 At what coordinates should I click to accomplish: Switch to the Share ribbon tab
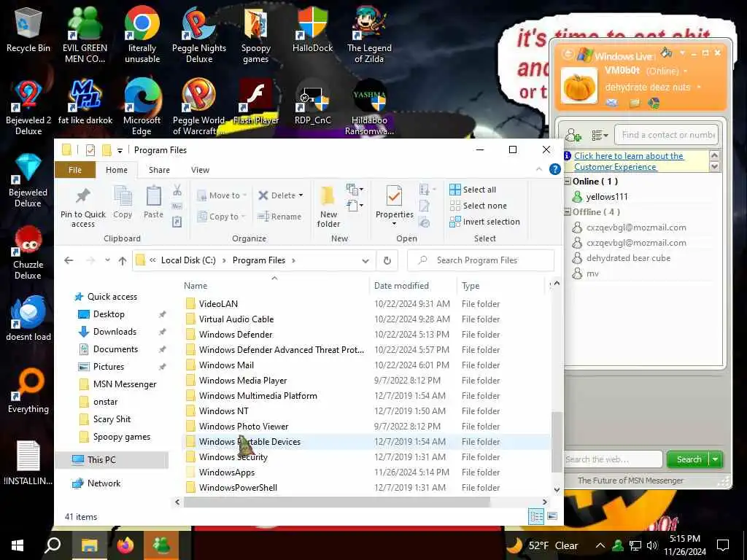point(159,170)
